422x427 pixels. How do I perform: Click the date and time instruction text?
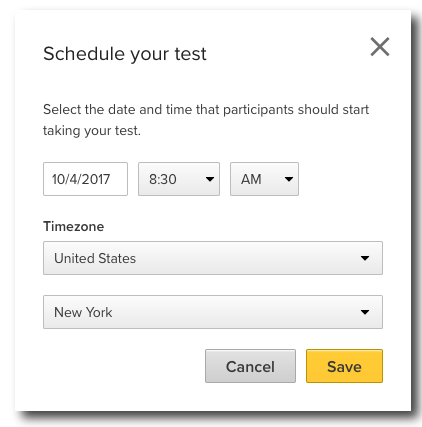point(206,120)
